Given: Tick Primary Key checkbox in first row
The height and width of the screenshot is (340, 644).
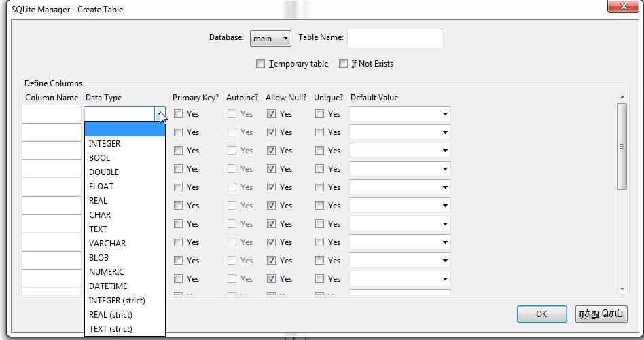Looking at the screenshot, I should point(178,114).
